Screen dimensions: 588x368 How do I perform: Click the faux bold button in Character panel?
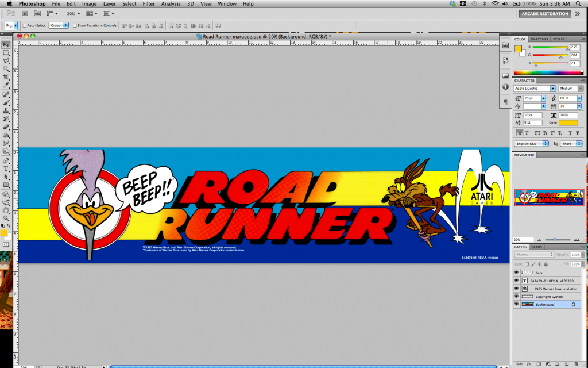[520, 132]
